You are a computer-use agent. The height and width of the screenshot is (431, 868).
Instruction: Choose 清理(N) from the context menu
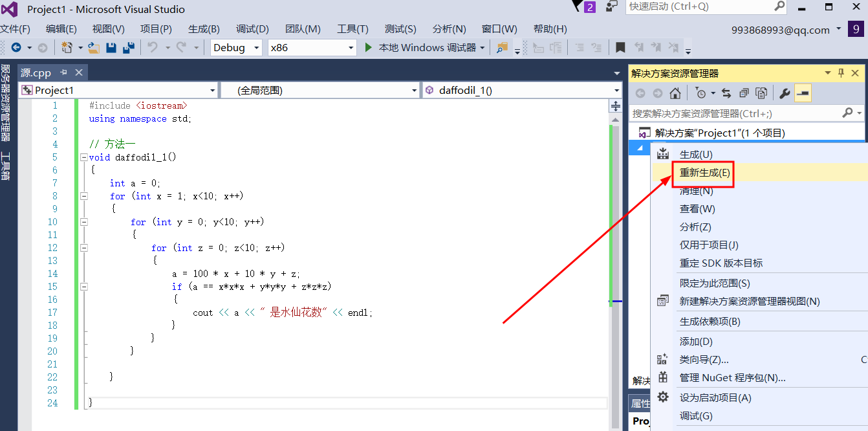pyautogui.click(x=697, y=191)
